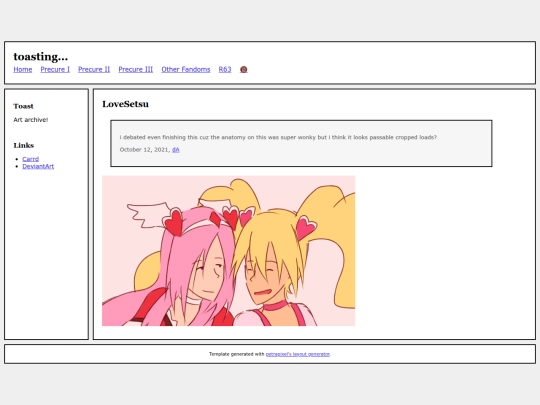Screen dimensions: 540x405
Task: Open the Precure III gallery
Action: click(136, 70)
